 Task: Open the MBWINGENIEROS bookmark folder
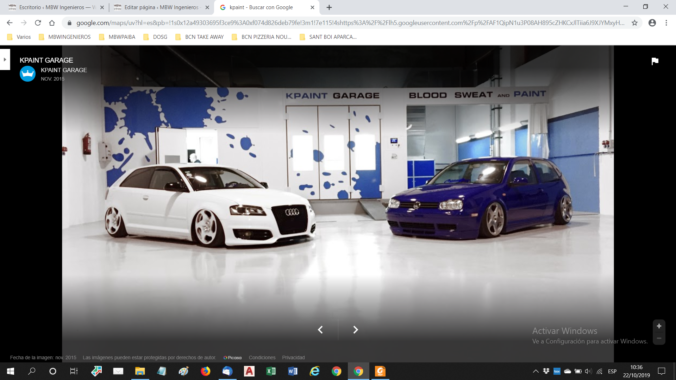pos(65,37)
